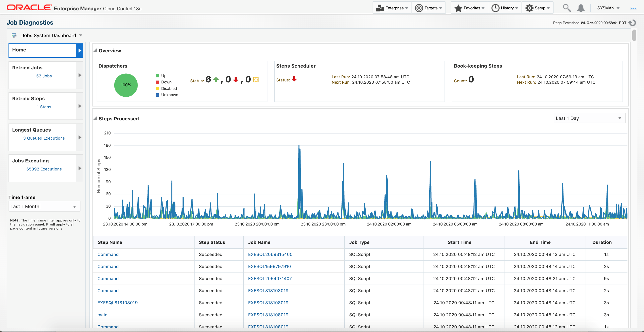Open the 1 Steps link

pyautogui.click(x=44, y=107)
